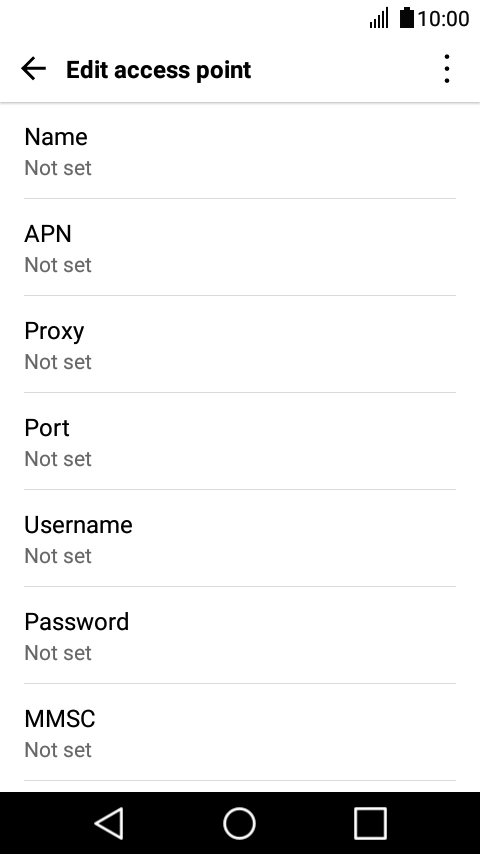Open the three-dot overflow menu
The image size is (480, 854).
447,69
